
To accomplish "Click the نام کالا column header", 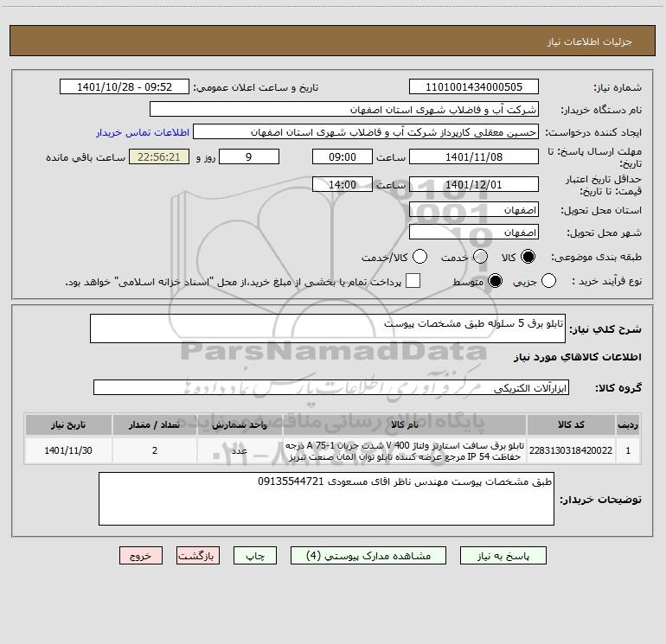I will 405,424.
